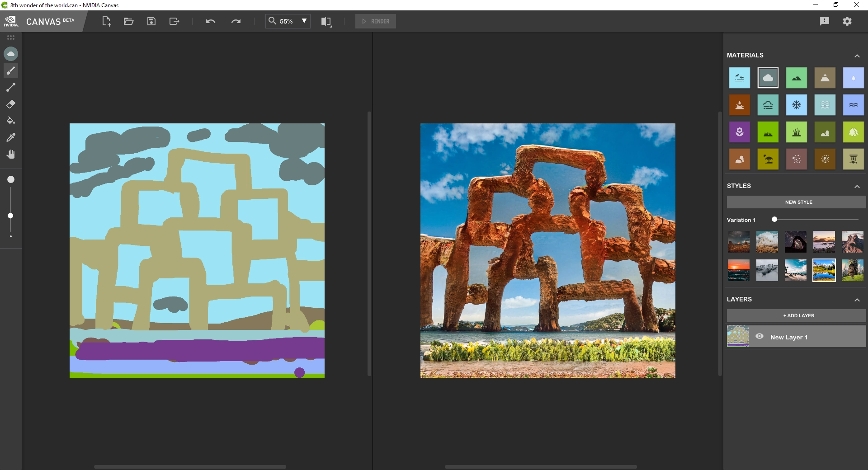Pick the Fog material

point(768,105)
